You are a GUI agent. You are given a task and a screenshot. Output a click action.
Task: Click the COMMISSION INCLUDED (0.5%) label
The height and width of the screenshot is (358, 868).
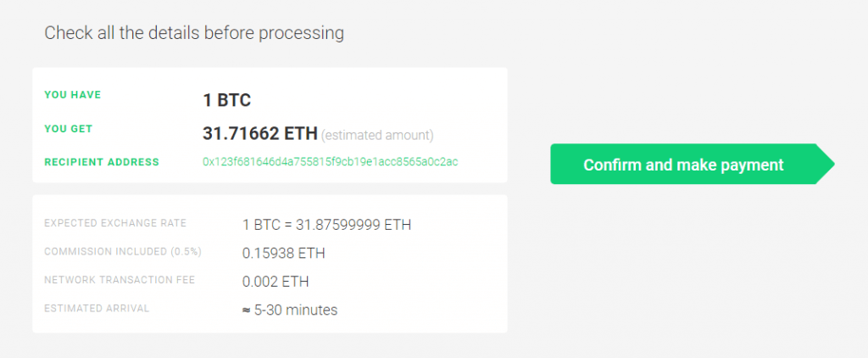point(123,252)
